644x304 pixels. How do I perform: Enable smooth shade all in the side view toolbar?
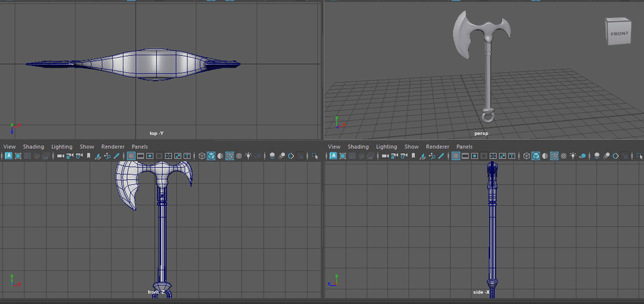pos(535,156)
